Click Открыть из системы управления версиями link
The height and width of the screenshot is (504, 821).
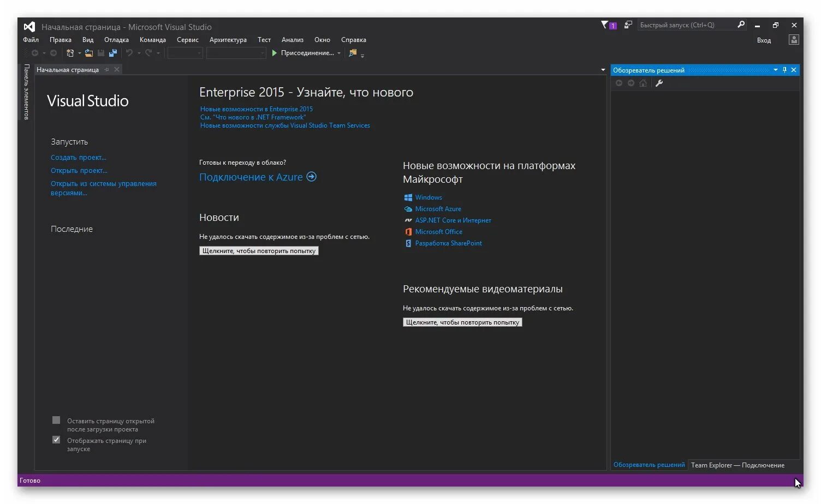tap(104, 188)
